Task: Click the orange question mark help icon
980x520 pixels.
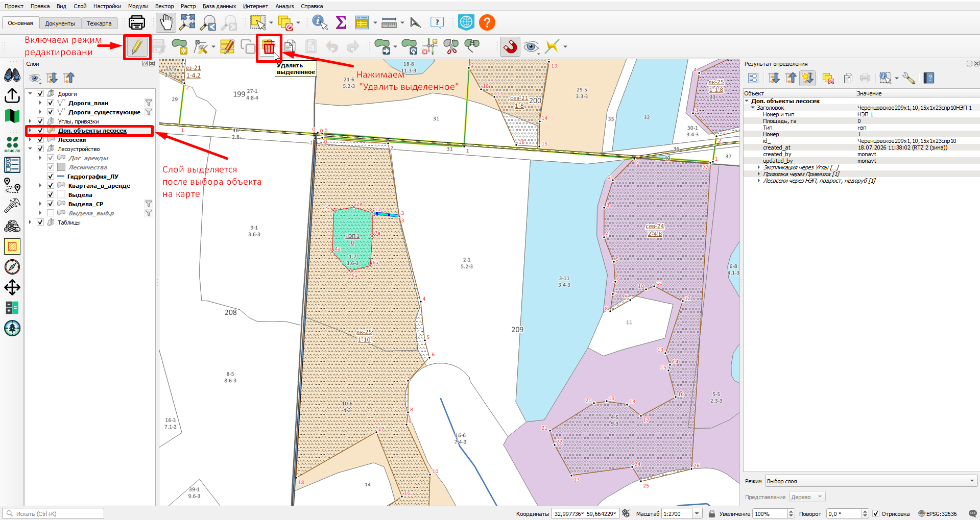Action: pos(487,22)
